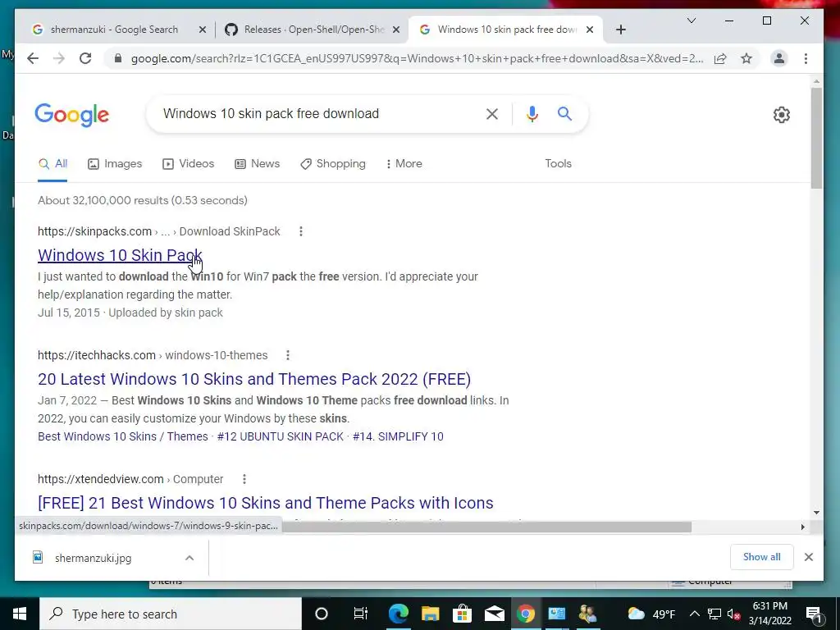Click Show all downloads button
This screenshot has height=630, width=840.
click(762, 557)
